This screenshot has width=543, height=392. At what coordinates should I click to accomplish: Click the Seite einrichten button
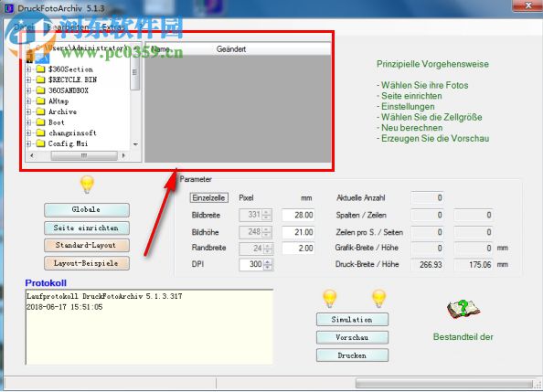click(x=87, y=228)
